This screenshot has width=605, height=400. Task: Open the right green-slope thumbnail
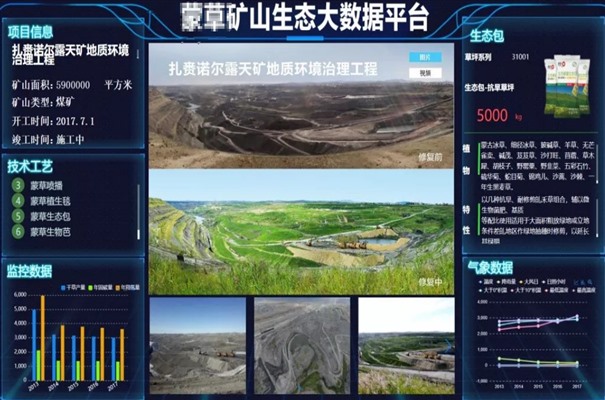(406, 345)
